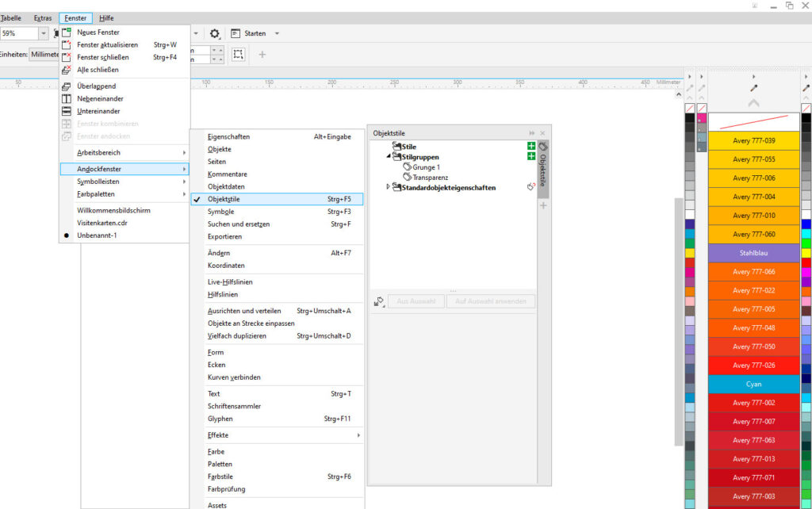The width and height of the screenshot is (812, 509).
Task: Click the Objektstile vertical tab icon
Action: [x=542, y=147]
